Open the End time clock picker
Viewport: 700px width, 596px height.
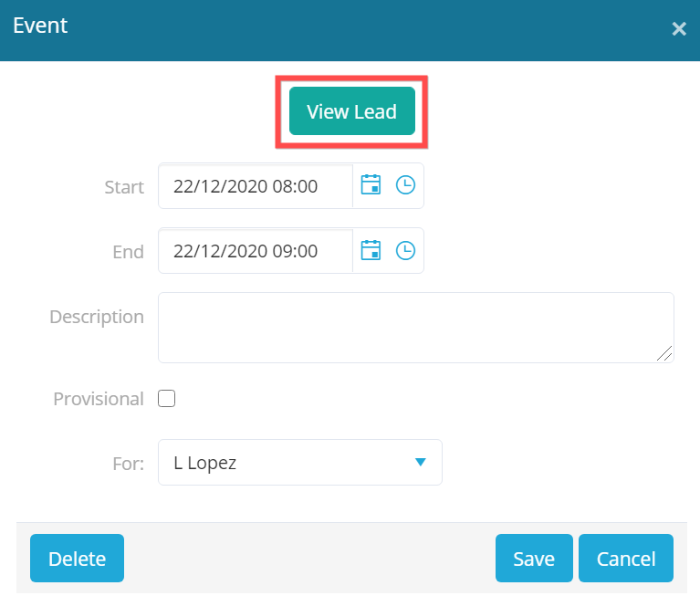[405, 250]
